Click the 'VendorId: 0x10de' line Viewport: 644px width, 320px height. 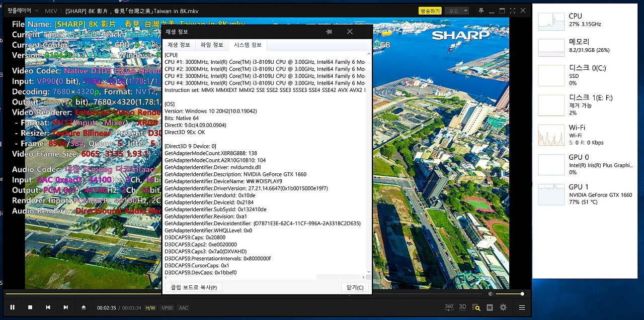pos(211,195)
